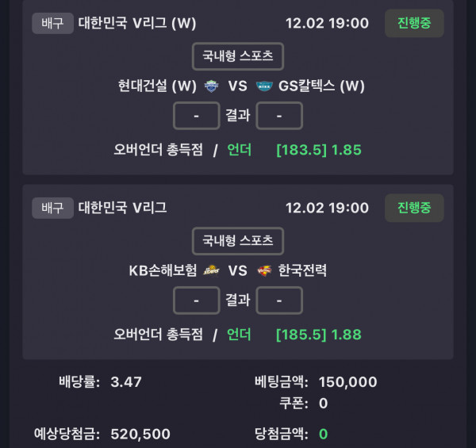Click the [185.5] 1.88 odds value
This screenshot has height=448, width=476.
tap(319, 335)
